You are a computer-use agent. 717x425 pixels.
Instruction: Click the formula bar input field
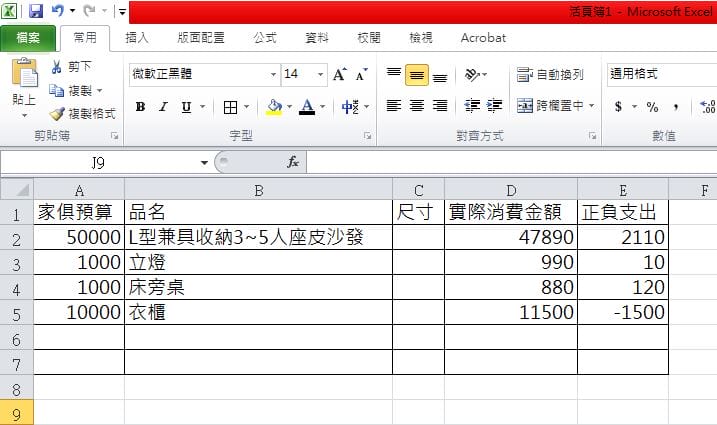511,162
